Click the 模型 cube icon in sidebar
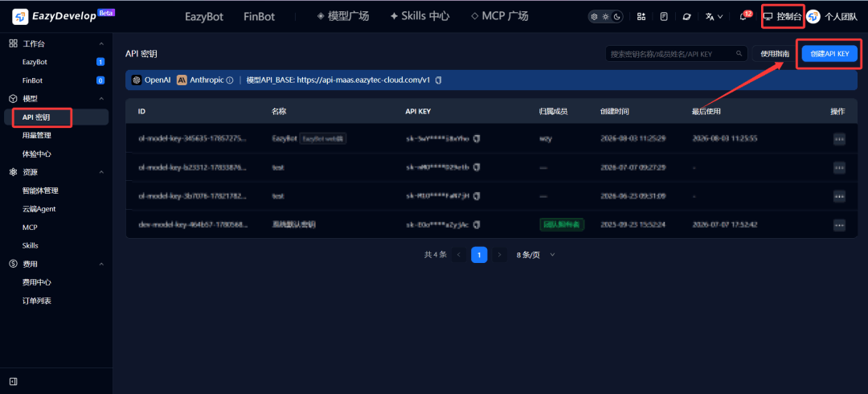This screenshot has height=394, width=868. pyautogui.click(x=14, y=99)
